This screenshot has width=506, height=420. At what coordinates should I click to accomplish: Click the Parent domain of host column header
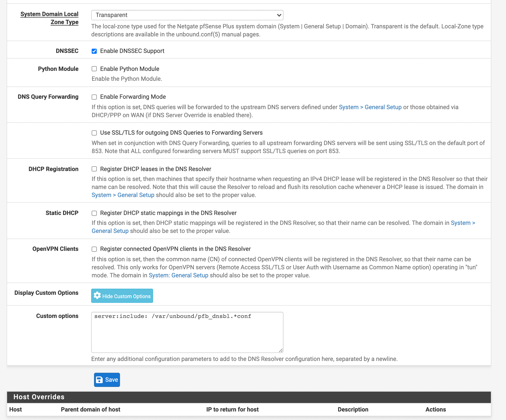click(90, 409)
